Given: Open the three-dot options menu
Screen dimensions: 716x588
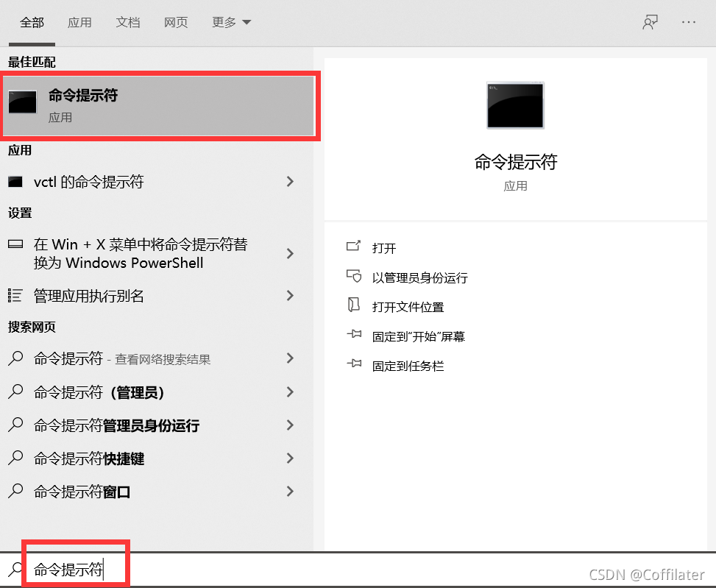Looking at the screenshot, I should (x=688, y=22).
